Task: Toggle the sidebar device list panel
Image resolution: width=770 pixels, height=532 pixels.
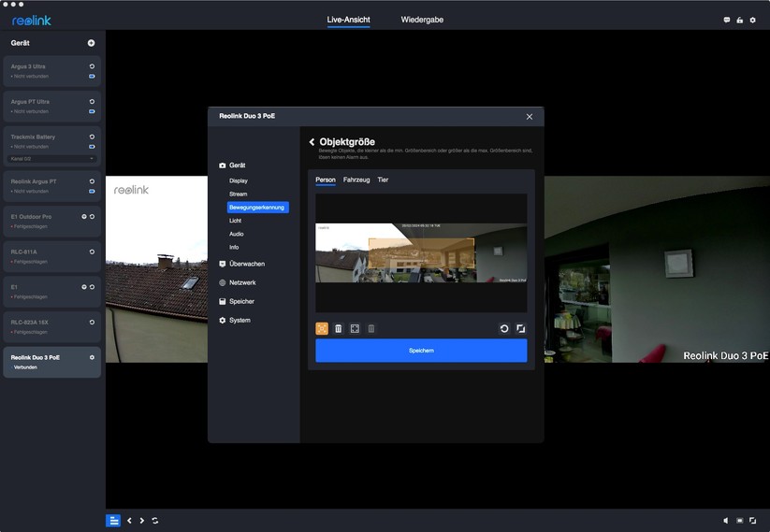Action: (112, 521)
